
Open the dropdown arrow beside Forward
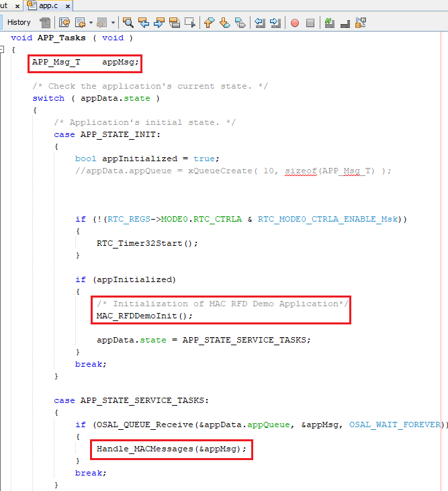(x=91, y=22)
